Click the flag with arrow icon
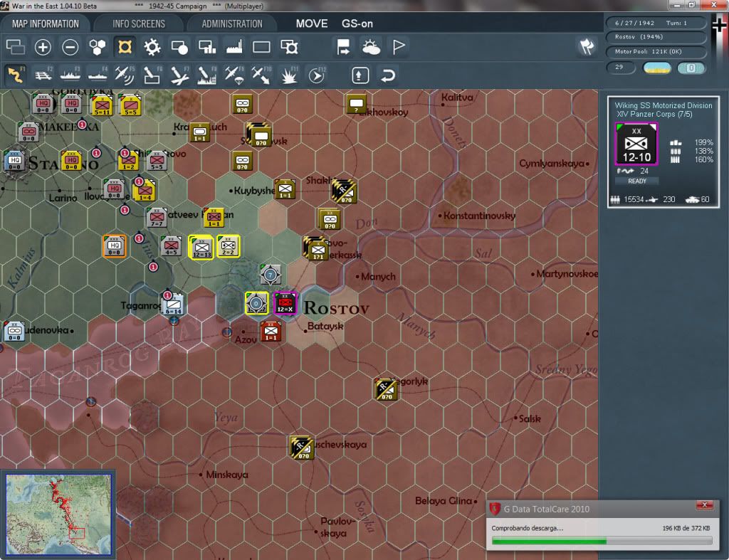The width and height of the screenshot is (729, 560). click(x=344, y=47)
